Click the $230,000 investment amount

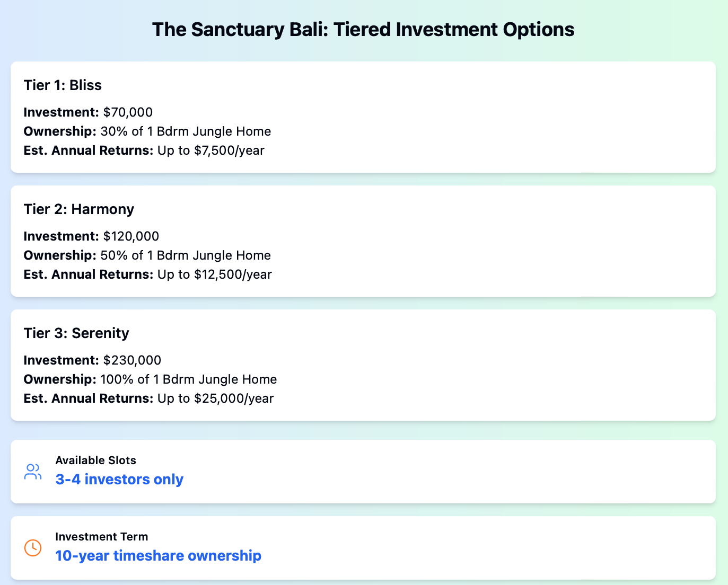pos(132,360)
